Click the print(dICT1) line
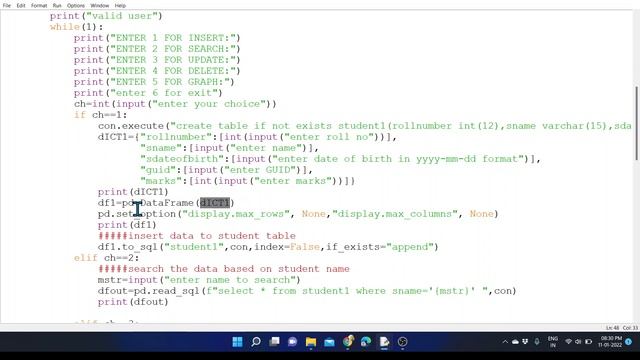 point(133,192)
